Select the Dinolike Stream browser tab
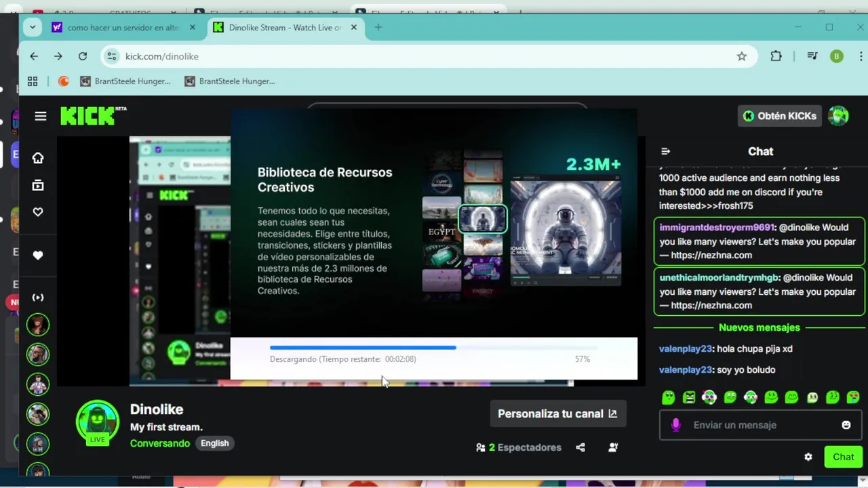The height and width of the screenshot is (488, 868). (285, 28)
